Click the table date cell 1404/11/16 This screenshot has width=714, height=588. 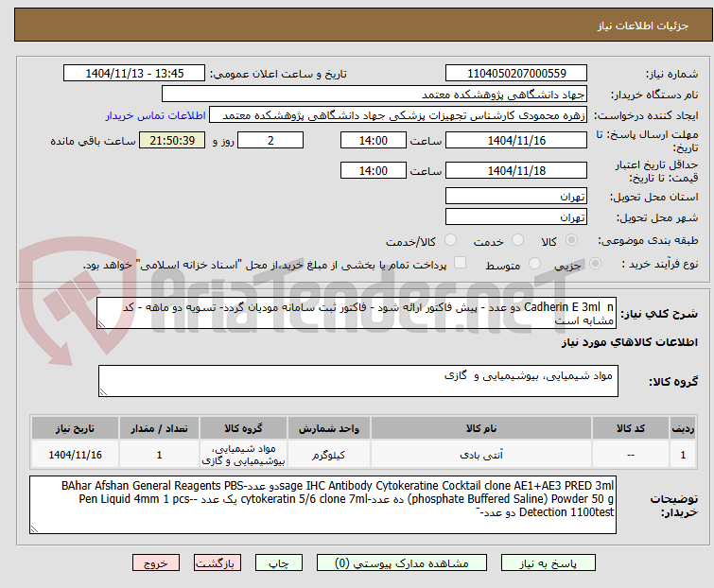[75, 455]
